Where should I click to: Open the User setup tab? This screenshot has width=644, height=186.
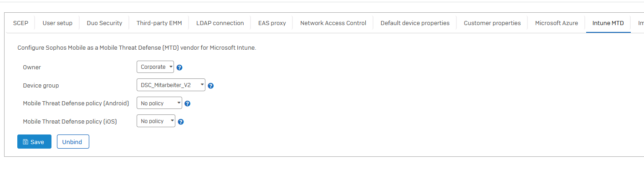(57, 23)
